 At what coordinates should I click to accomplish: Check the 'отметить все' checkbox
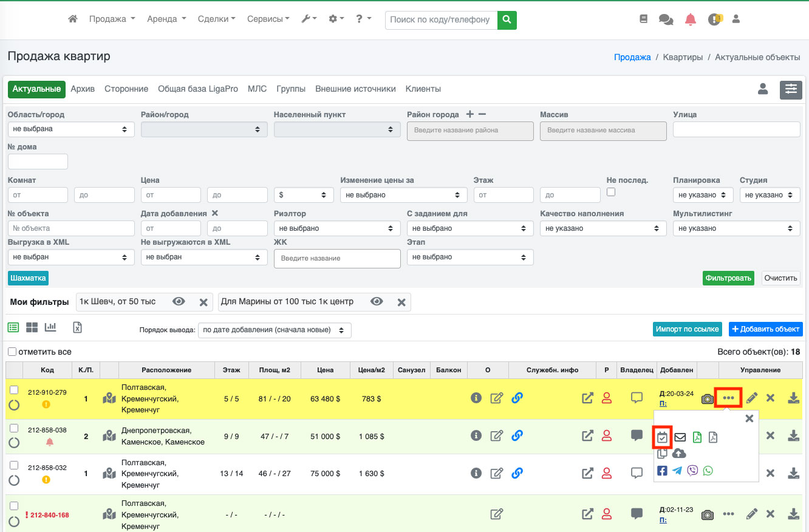pyautogui.click(x=12, y=352)
